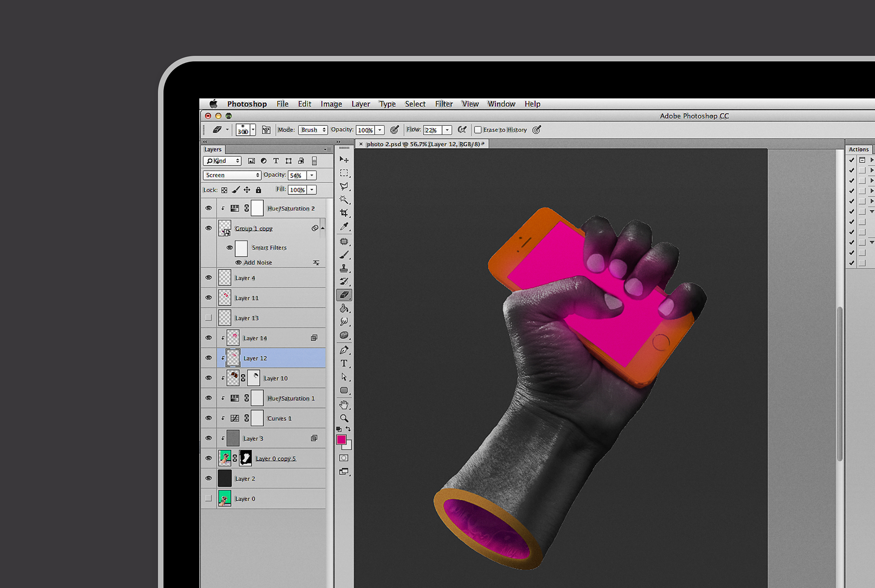
Task: Check the Erase to History checkbox
Action: coord(478,130)
